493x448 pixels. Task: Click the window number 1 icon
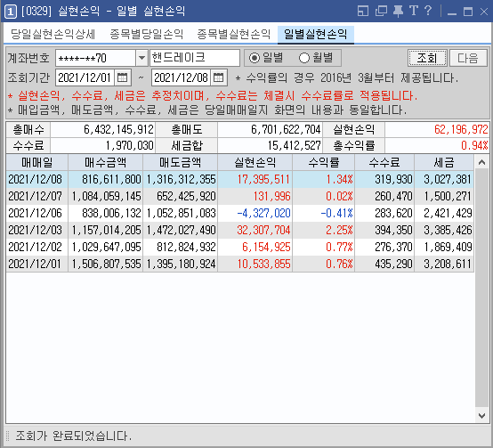(x=11, y=12)
